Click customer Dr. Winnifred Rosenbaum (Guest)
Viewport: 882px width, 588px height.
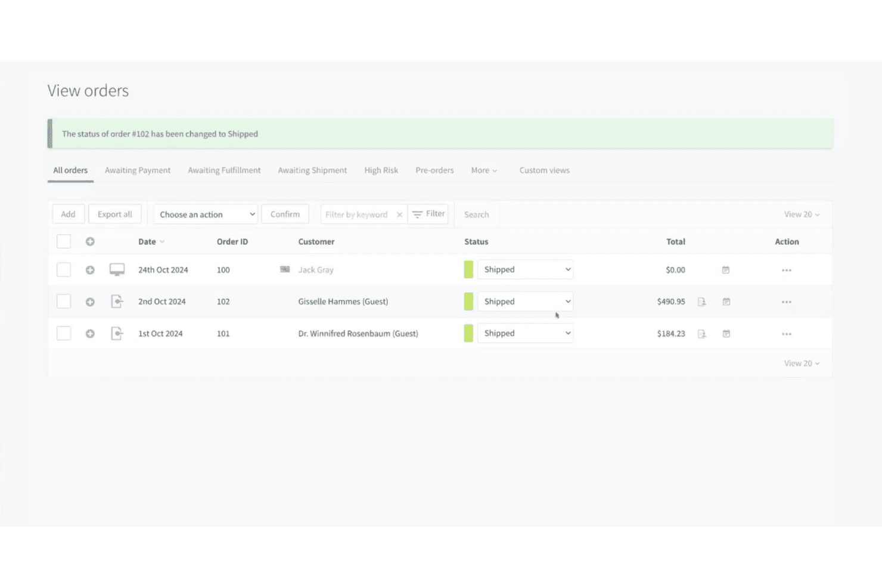[358, 334]
